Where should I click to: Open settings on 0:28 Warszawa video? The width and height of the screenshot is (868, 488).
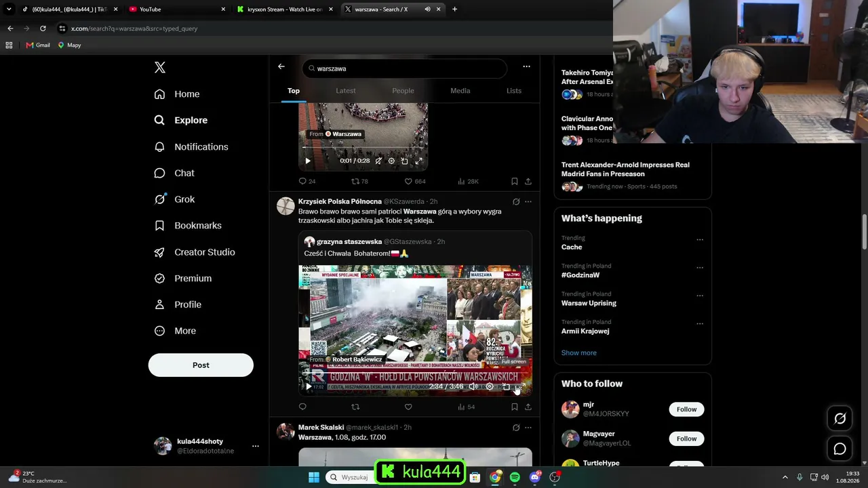tap(391, 161)
